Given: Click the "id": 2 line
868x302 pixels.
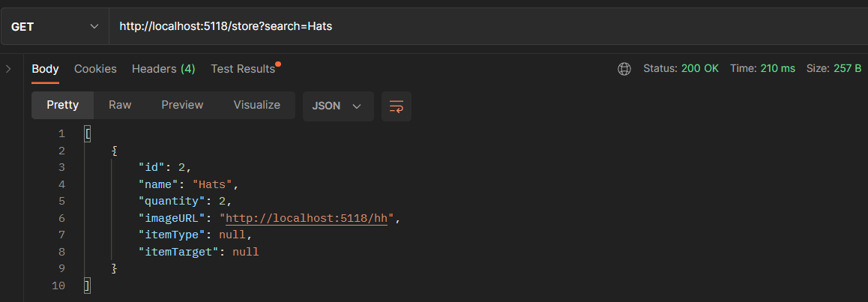Looking at the screenshot, I should point(164,168).
